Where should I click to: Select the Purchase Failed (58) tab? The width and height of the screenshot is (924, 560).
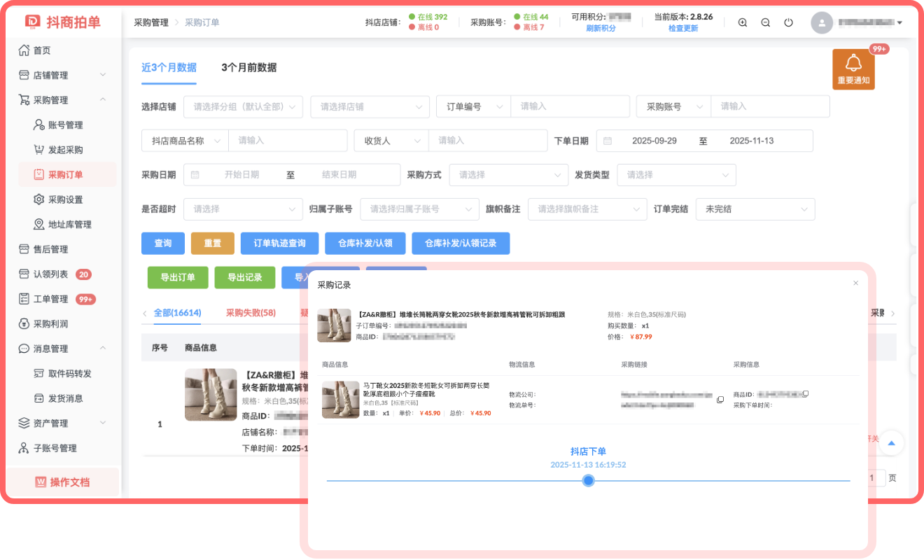[251, 313]
